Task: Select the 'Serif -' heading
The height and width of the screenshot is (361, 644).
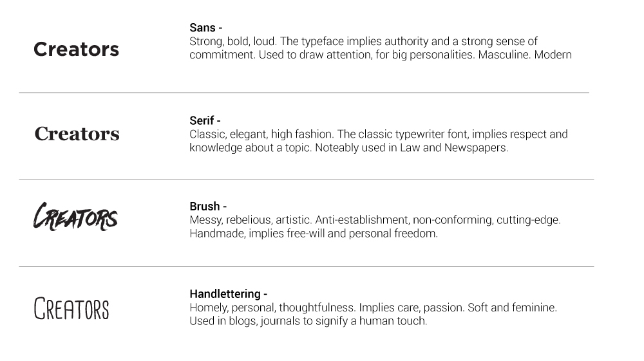Action: pyautogui.click(x=205, y=120)
